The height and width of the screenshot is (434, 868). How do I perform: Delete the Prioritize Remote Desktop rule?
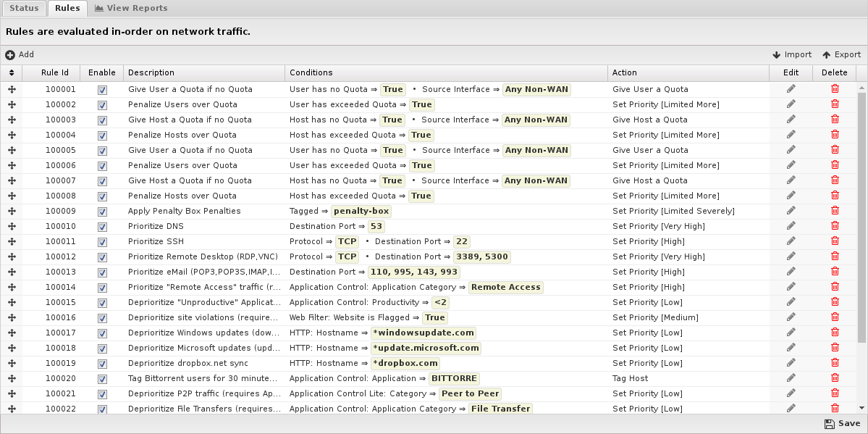835,256
